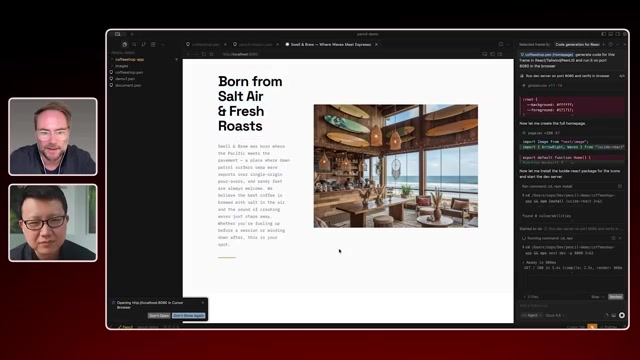Open the editor more actions menu
The width and height of the screenshot is (640, 360).
(x=508, y=44)
